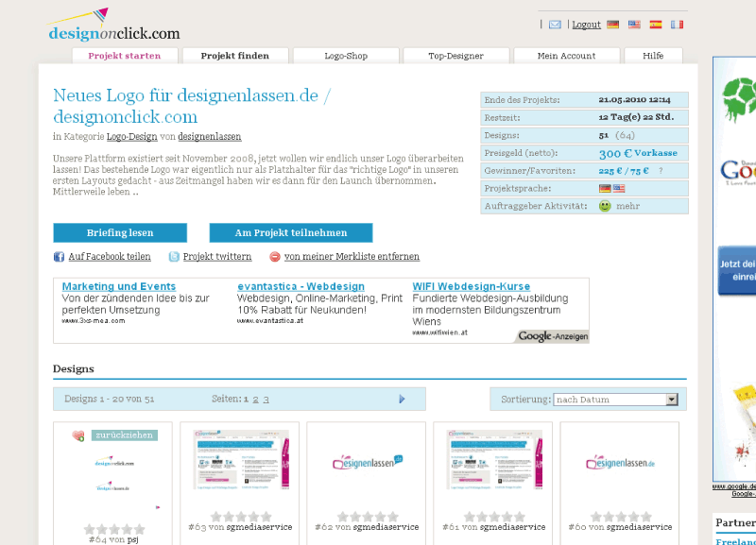The width and height of the screenshot is (756, 545).
Task: Click the zurückziehen button on design #64
Action: coord(125,435)
